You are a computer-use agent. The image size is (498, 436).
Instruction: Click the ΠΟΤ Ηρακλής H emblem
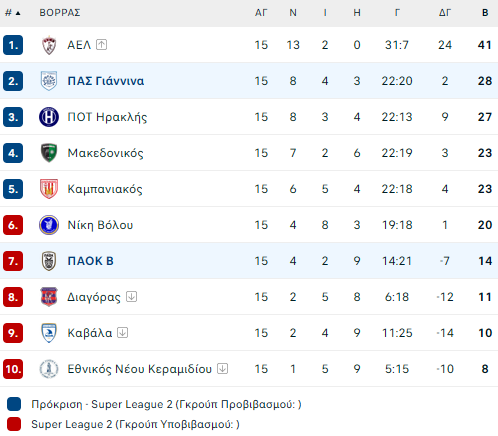[x=49, y=117]
